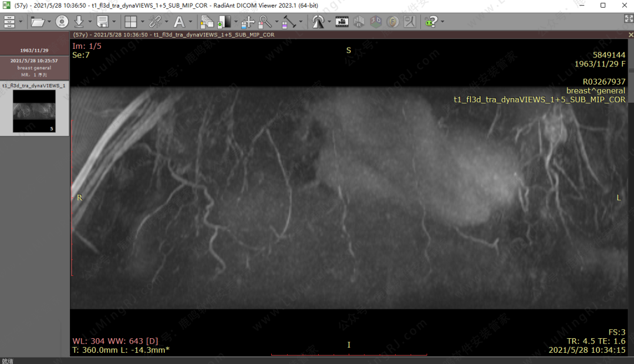
Task: Expand dropdown arrow next to the download icon
Action: pos(89,22)
